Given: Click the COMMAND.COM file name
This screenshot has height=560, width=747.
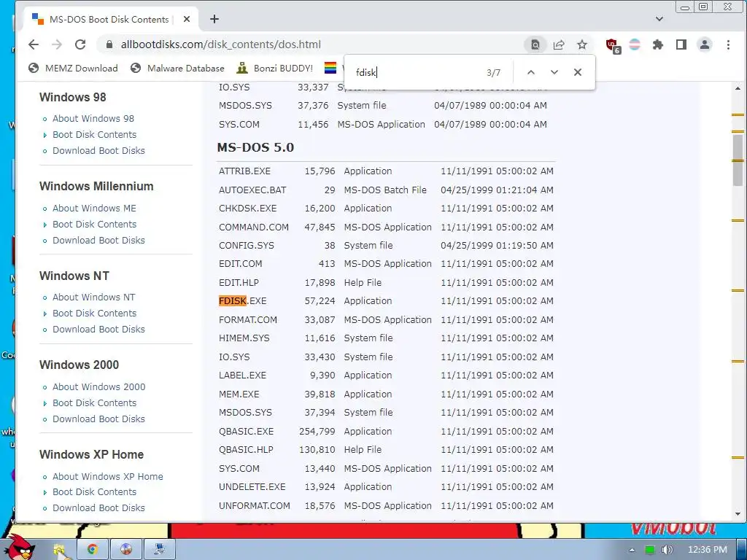Looking at the screenshot, I should tap(253, 227).
